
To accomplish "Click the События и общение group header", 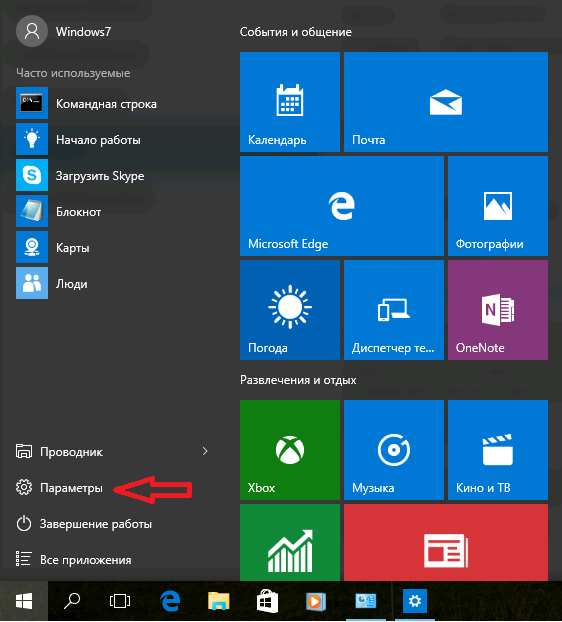I will (x=295, y=32).
